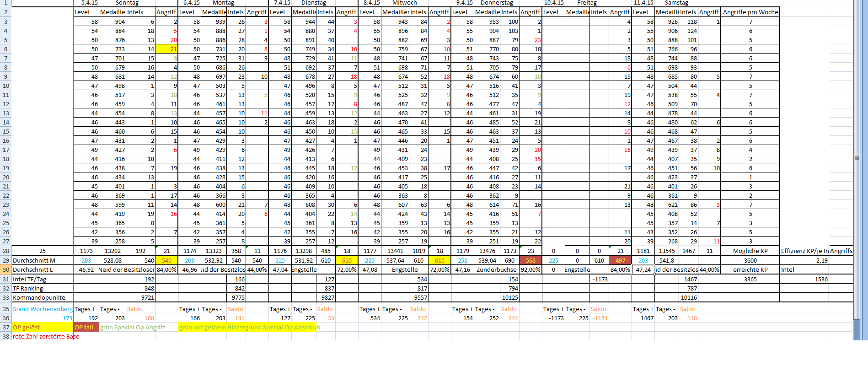Select the red "OP fail" legend cell

coord(86,327)
